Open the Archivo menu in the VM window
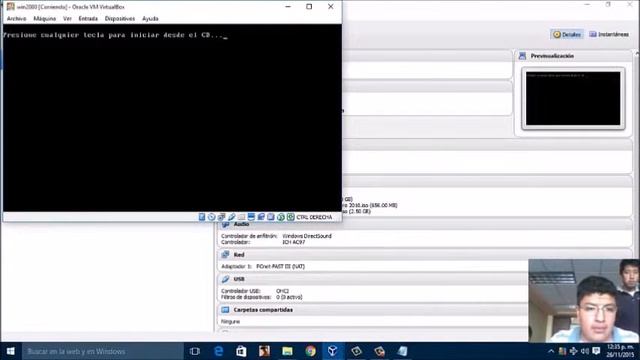Screen dimensions: 640x360 (x=16, y=19)
